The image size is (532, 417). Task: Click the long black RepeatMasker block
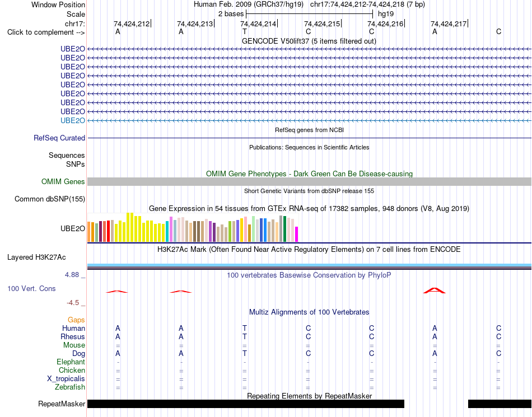[x=246, y=404]
